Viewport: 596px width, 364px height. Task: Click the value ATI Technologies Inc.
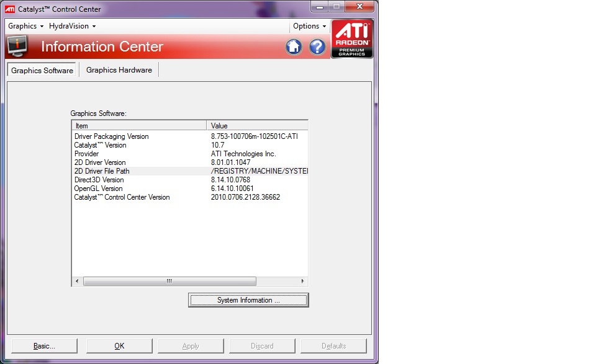pyautogui.click(x=243, y=154)
